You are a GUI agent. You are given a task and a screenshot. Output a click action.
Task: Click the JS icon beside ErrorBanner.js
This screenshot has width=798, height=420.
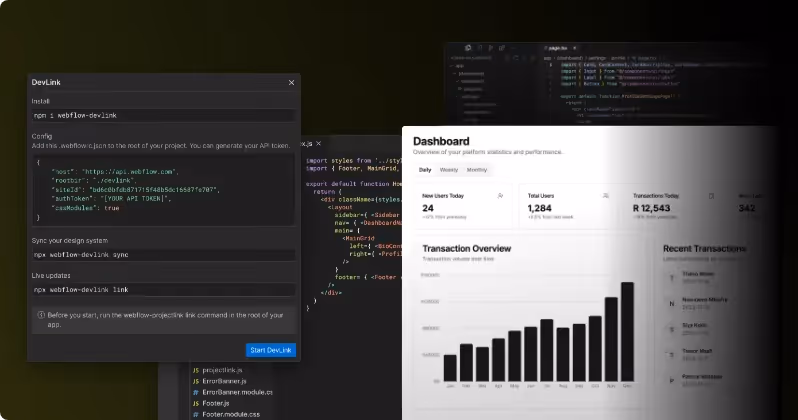(196, 381)
